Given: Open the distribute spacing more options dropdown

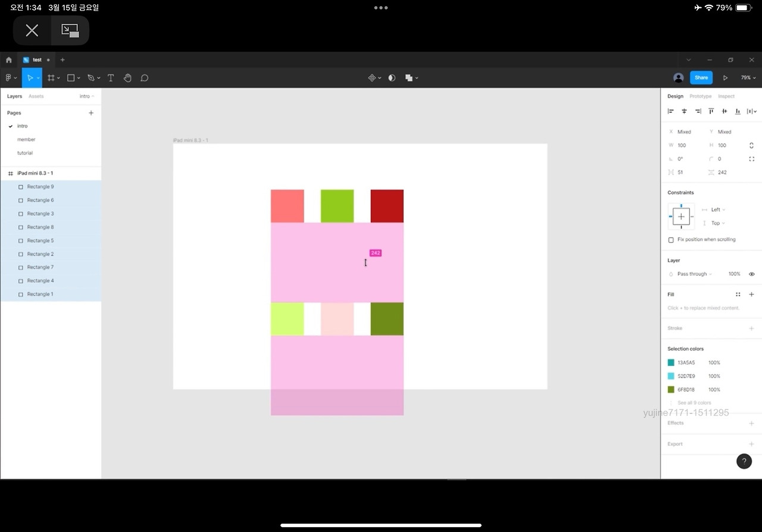Looking at the screenshot, I should coord(752,111).
